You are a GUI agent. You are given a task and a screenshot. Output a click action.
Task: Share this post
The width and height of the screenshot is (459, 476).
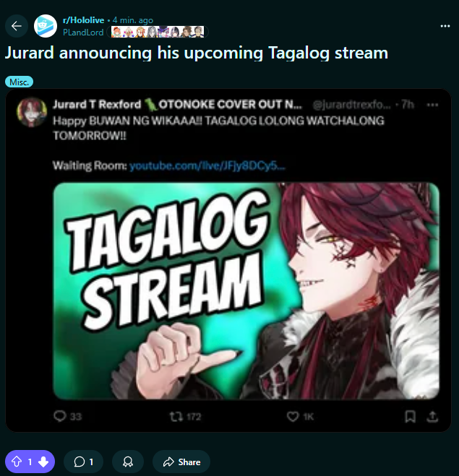pyautogui.click(x=181, y=462)
